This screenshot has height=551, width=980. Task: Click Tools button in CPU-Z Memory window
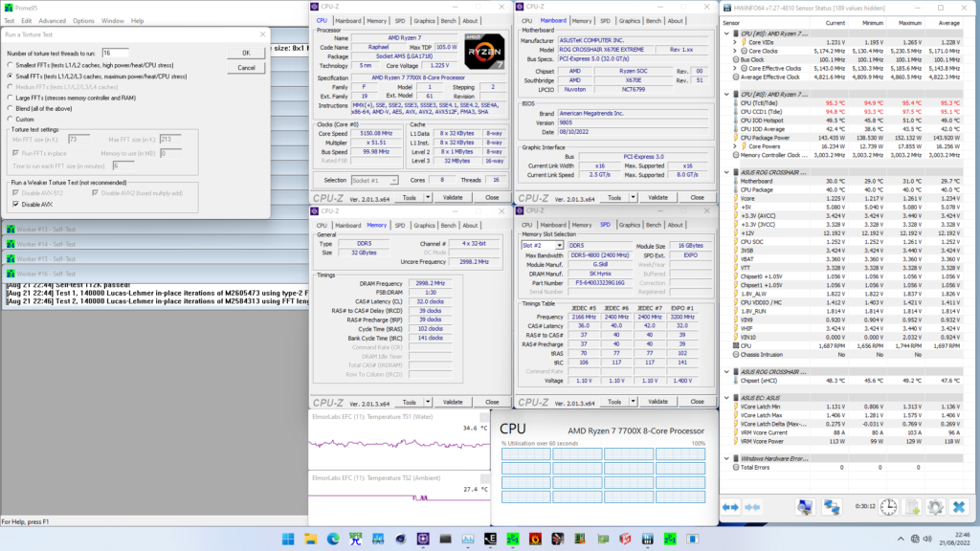(410, 403)
